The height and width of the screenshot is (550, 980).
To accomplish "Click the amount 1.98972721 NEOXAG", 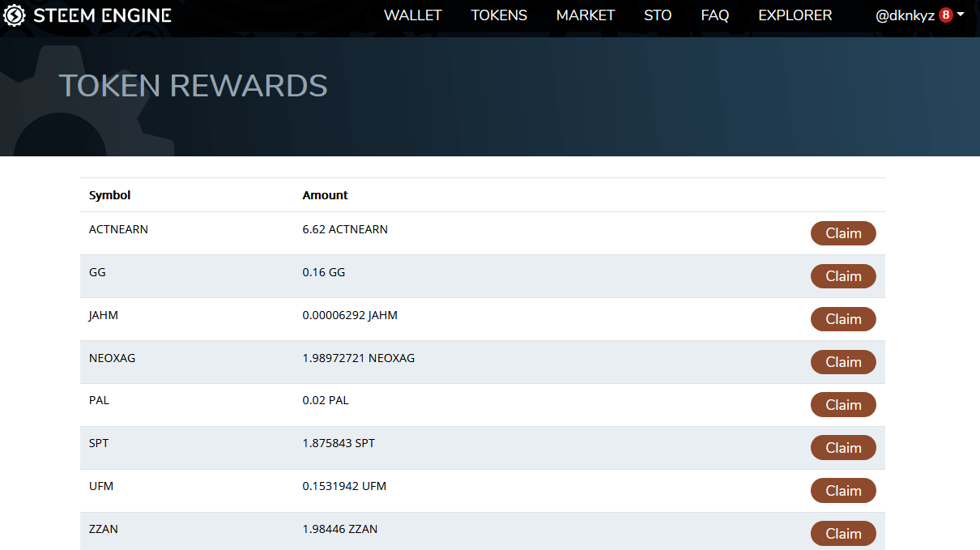I will pyautogui.click(x=359, y=358).
